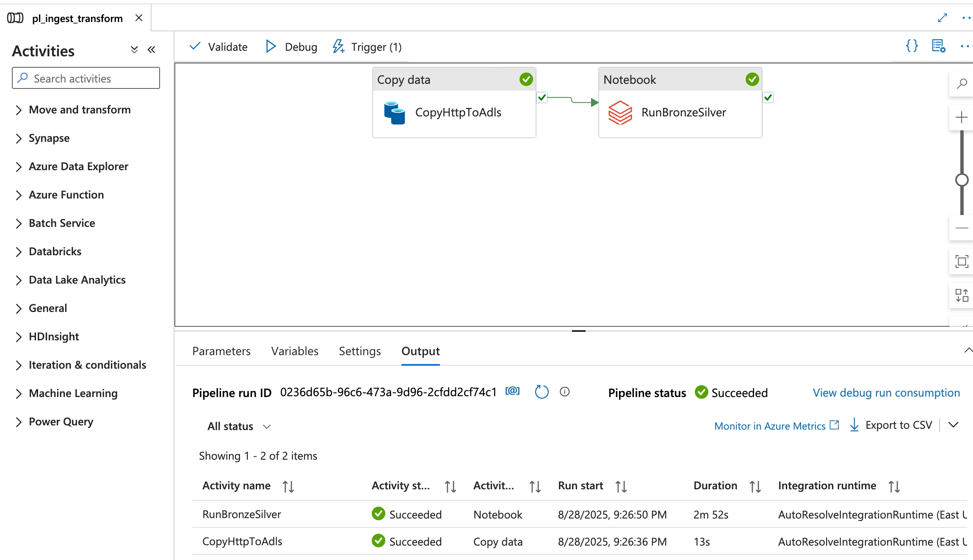The image size is (973, 560).
Task: Open the Parameters tab
Action: click(x=221, y=351)
